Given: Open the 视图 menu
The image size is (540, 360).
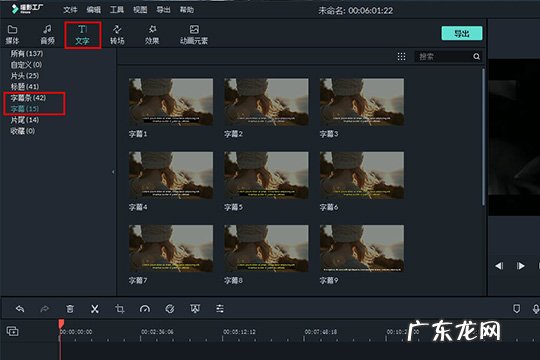Looking at the screenshot, I should [x=140, y=10].
